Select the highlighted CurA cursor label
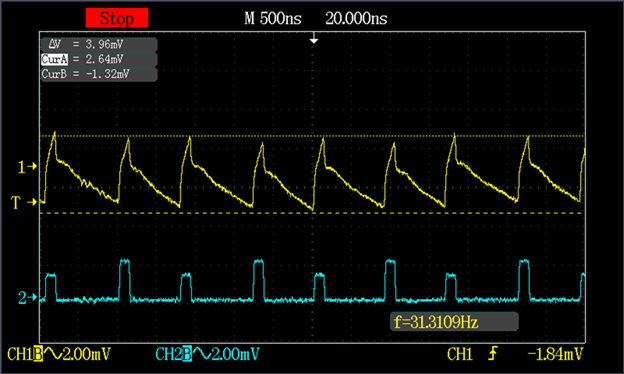This screenshot has height=374, width=624. tap(55, 59)
